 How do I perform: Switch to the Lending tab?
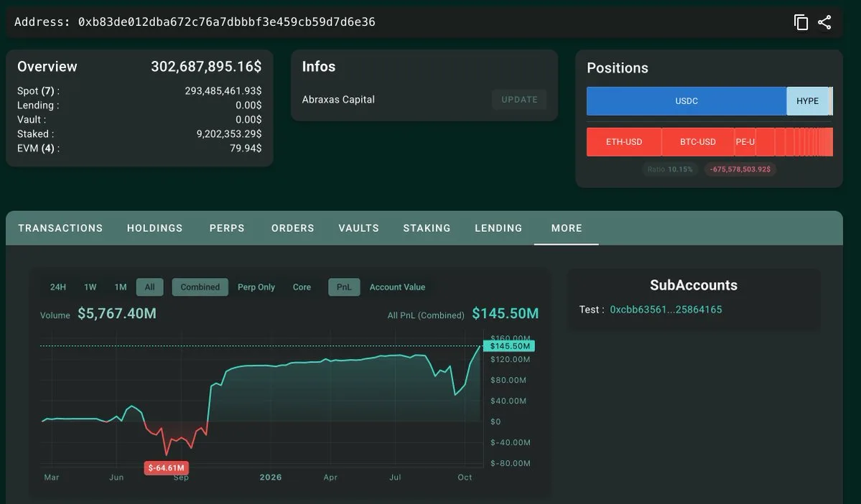(498, 228)
